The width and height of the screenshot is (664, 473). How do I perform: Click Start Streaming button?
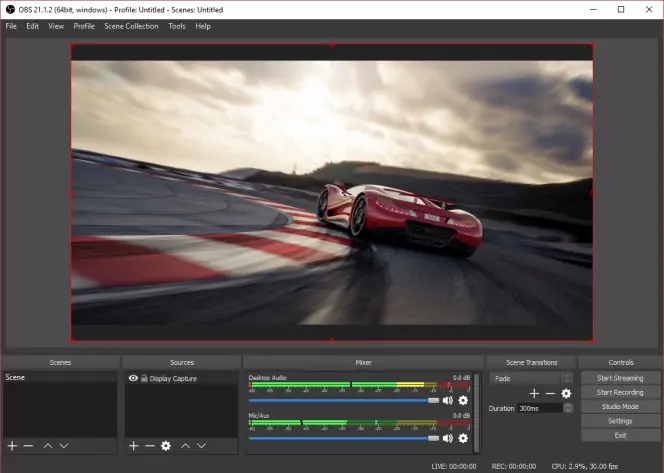coord(620,378)
